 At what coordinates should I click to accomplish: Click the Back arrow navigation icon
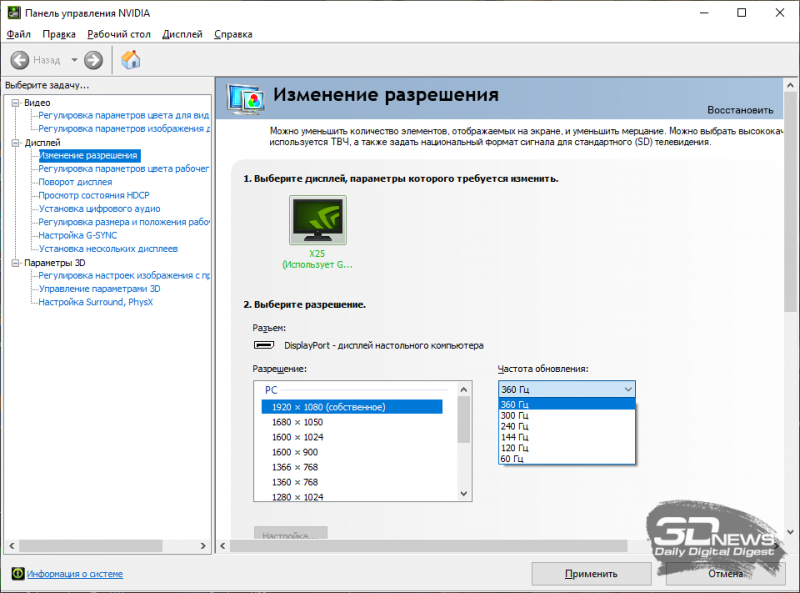pyautogui.click(x=19, y=60)
